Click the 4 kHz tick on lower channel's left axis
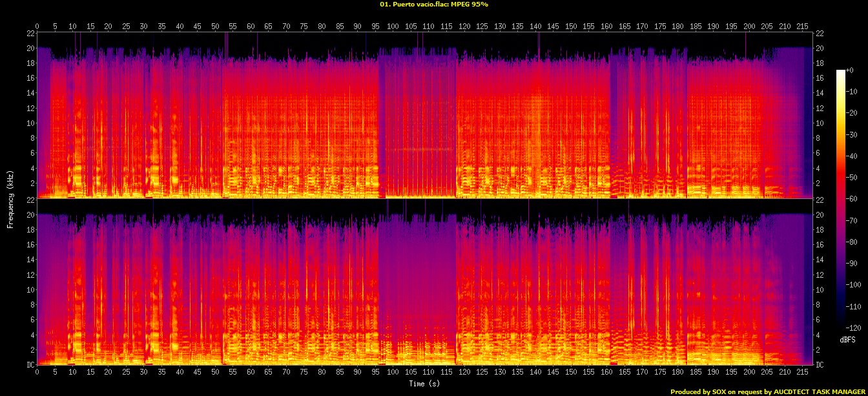Image resolution: width=868 pixels, height=396 pixels. click(x=32, y=335)
